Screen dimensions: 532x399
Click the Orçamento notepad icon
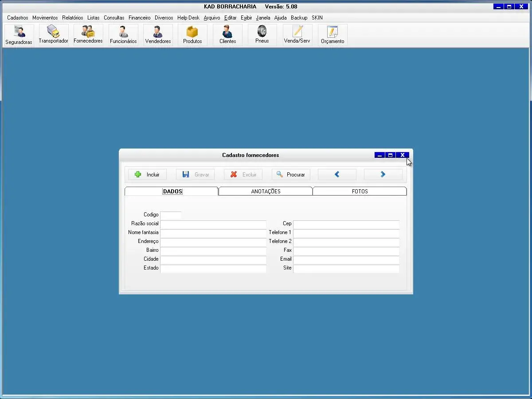[x=332, y=35]
